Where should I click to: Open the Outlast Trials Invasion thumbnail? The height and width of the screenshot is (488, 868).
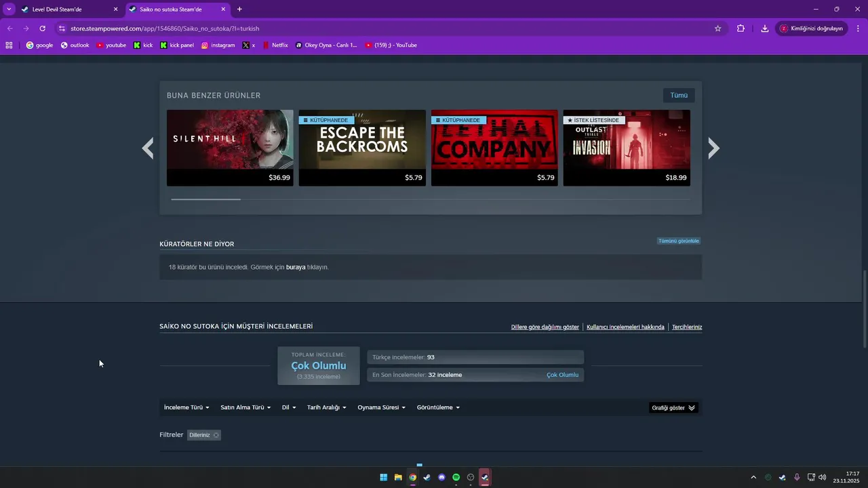click(627, 148)
